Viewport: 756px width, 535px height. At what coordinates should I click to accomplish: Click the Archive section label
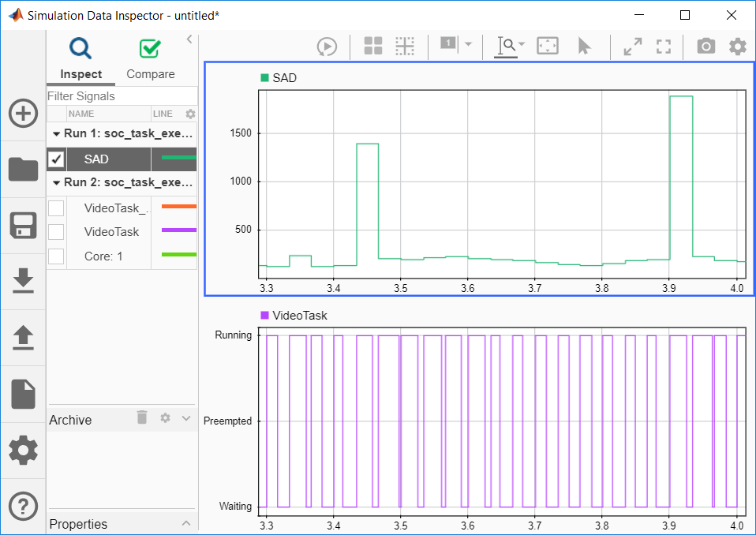click(x=70, y=420)
